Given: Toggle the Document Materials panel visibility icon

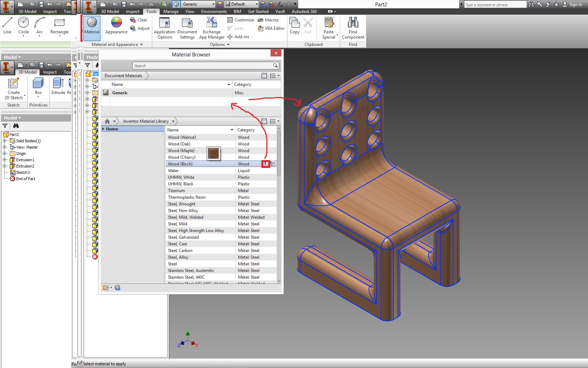Looking at the screenshot, I should pos(264,76).
